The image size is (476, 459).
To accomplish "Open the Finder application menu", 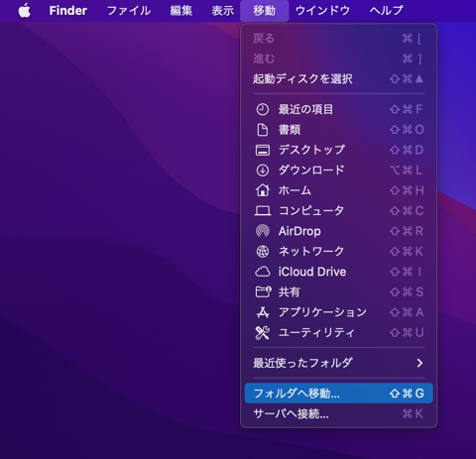I will coord(68,11).
